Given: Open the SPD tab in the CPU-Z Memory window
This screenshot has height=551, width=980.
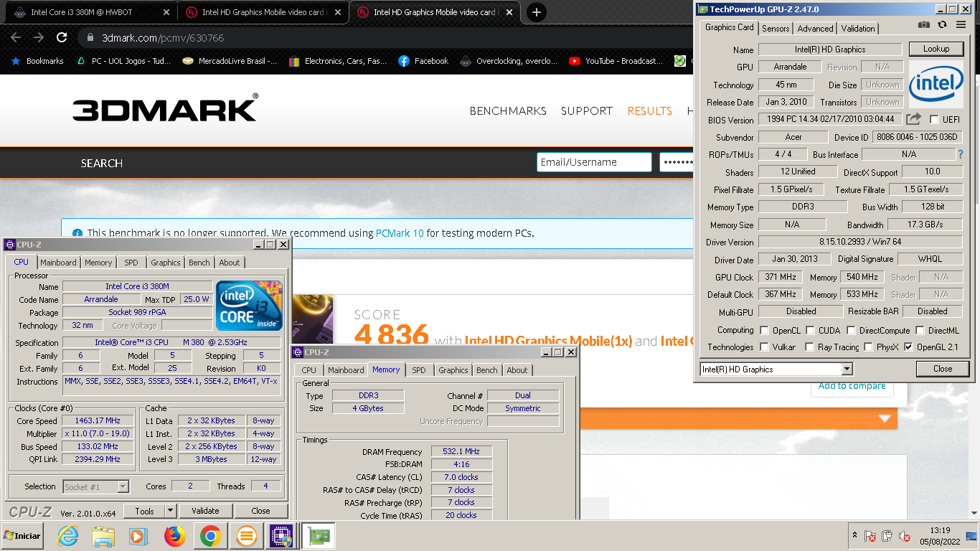Looking at the screenshot, I should pos(419,370).
